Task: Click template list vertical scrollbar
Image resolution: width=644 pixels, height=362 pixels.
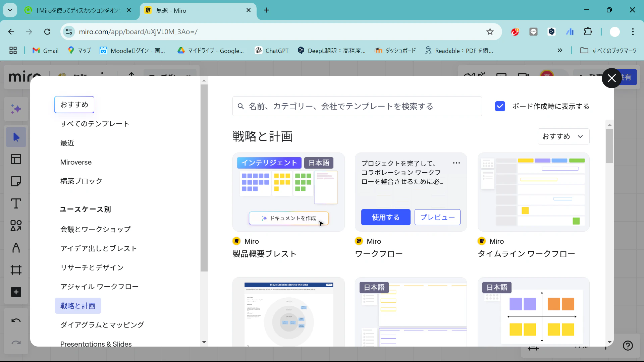Action: [609, 146]
